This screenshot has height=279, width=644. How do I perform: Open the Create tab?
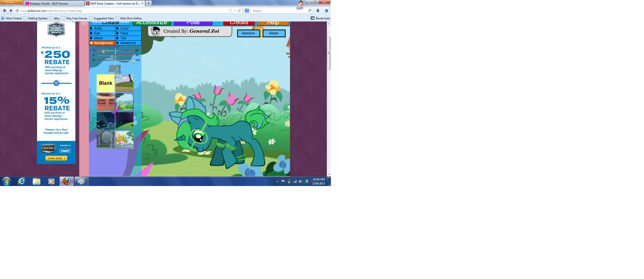(110, 23)
